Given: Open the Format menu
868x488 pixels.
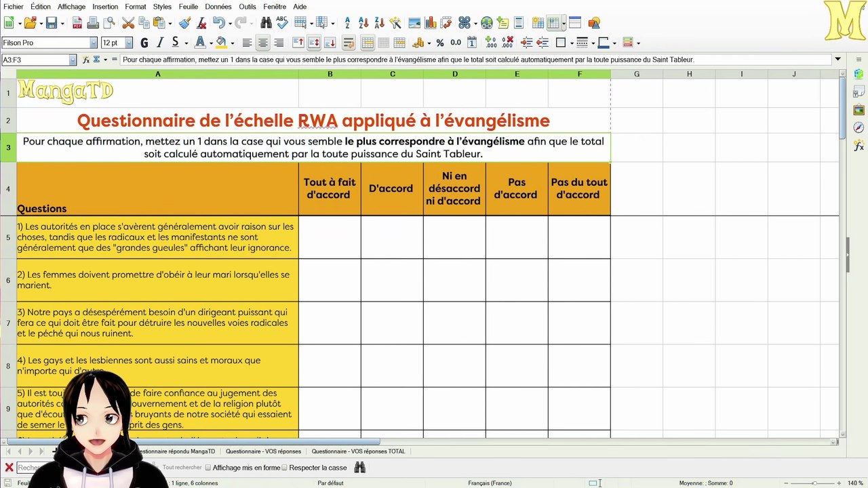Looking at the screenshot, I should (x=136, y=7).
